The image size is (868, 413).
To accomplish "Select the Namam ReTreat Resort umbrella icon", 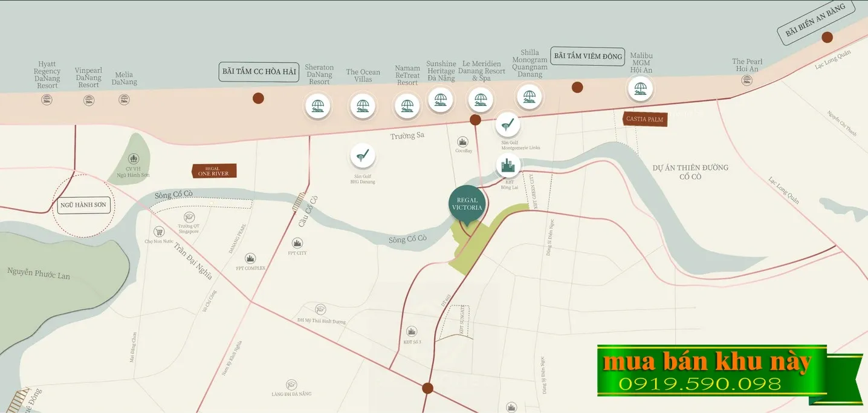I will click(407, 106).
